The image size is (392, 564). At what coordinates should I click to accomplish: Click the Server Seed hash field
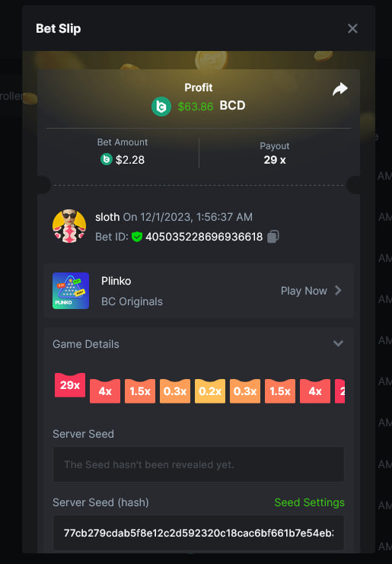point(199,533)
